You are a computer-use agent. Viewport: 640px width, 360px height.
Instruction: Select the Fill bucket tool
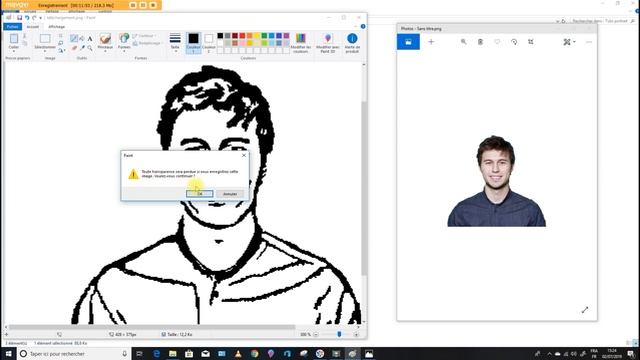click(82, 38)
